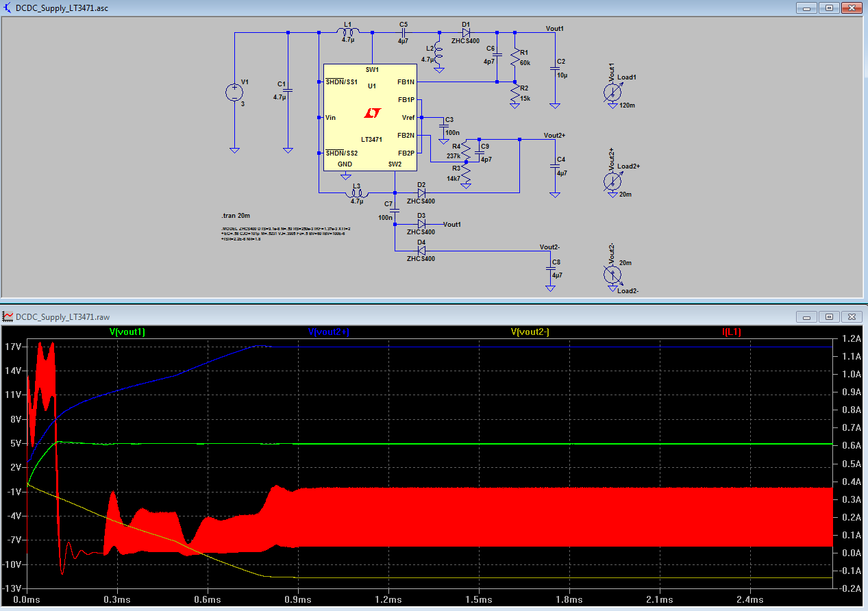Close the DCDC_Supply_LT3471.raw waveform window

[x=852, y=316]
